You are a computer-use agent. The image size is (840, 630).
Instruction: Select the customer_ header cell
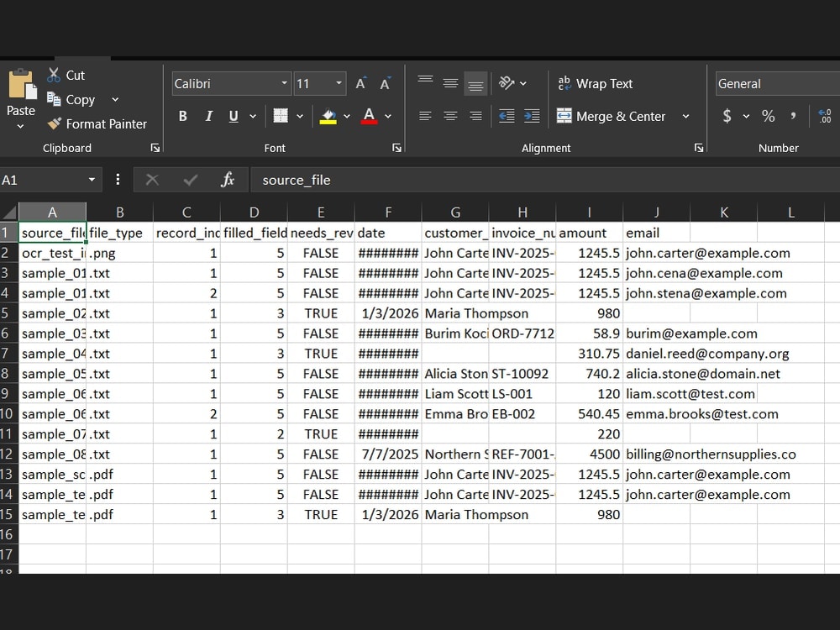pyautogui.click(x=455, y=233)
